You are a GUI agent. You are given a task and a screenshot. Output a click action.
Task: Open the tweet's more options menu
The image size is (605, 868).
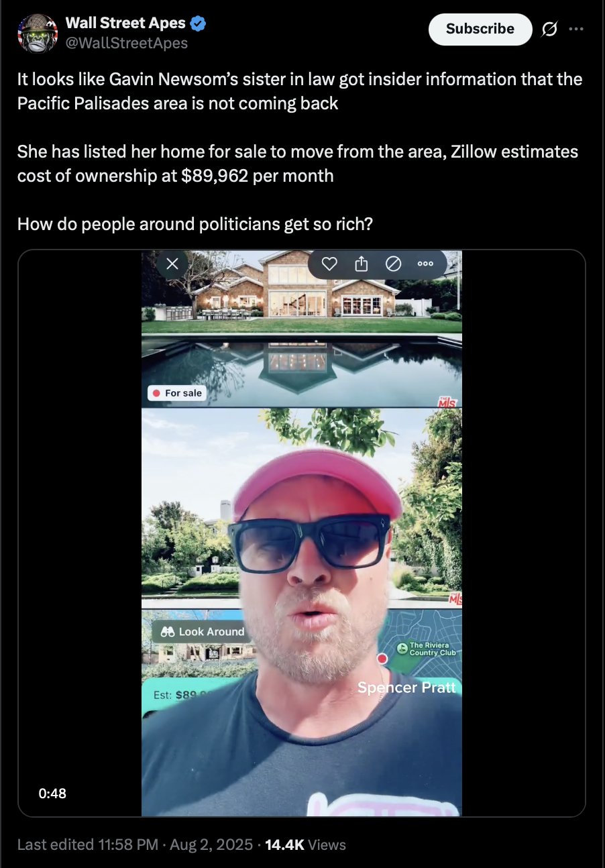[x=576, y=29]
